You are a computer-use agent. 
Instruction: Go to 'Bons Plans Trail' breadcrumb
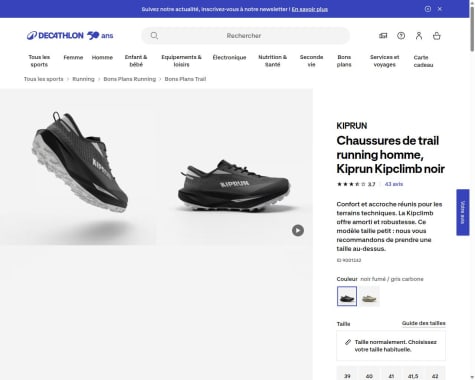coord(185,79)
